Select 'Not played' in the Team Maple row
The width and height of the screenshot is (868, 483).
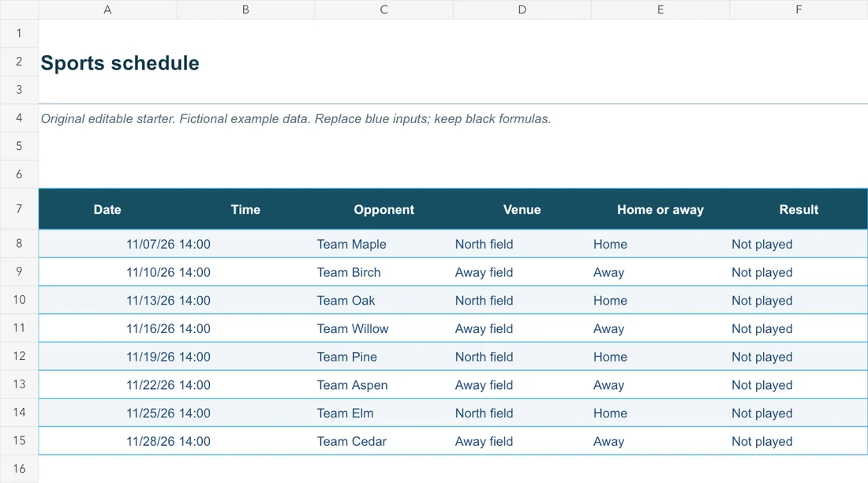[761, 245]
